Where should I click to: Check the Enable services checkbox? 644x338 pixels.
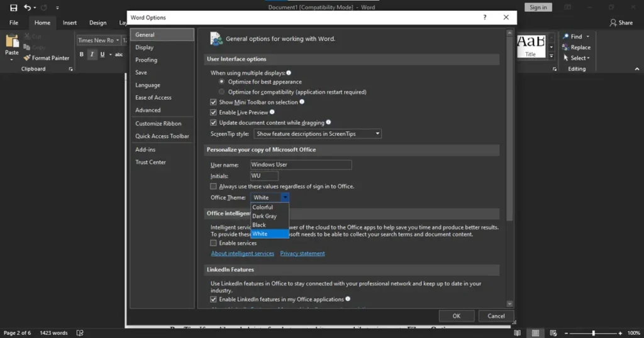pyautogui.click(x=213, y=243)
